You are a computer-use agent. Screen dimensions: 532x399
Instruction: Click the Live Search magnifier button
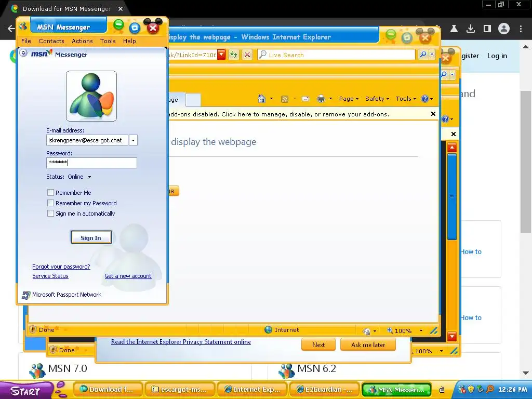pos(423,54)
